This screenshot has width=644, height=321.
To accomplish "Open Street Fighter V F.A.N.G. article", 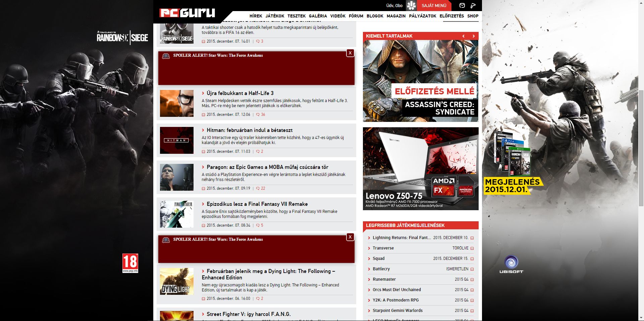I will (x=249, y=314).
